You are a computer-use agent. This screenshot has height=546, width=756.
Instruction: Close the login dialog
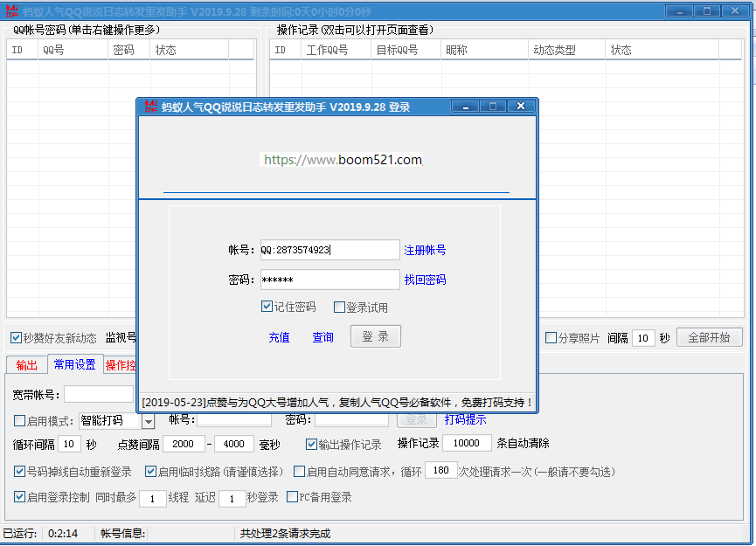tap(521, 106)
